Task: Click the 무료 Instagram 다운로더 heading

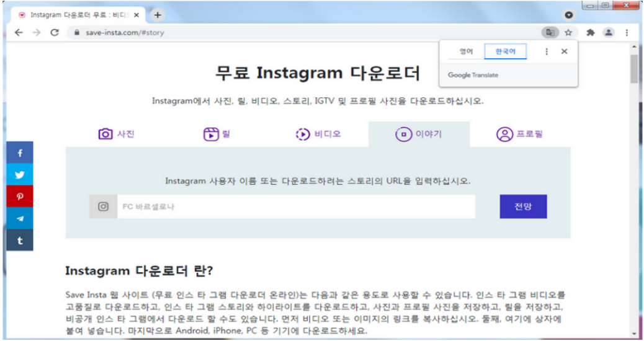Action: tap(318, 73)
